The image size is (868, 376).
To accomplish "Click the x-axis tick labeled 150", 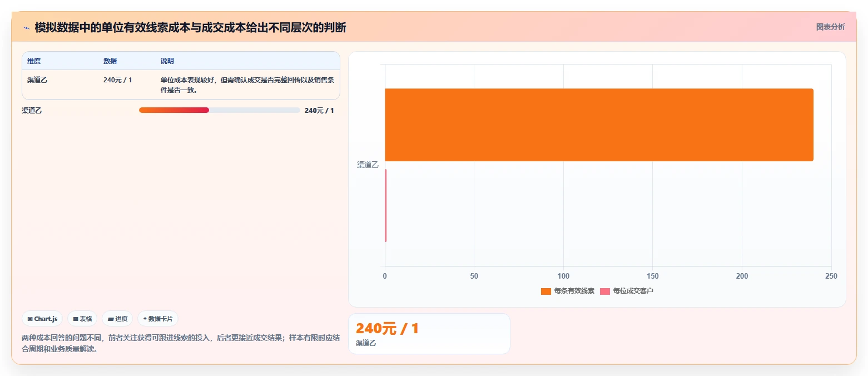I will coord(653,276).
